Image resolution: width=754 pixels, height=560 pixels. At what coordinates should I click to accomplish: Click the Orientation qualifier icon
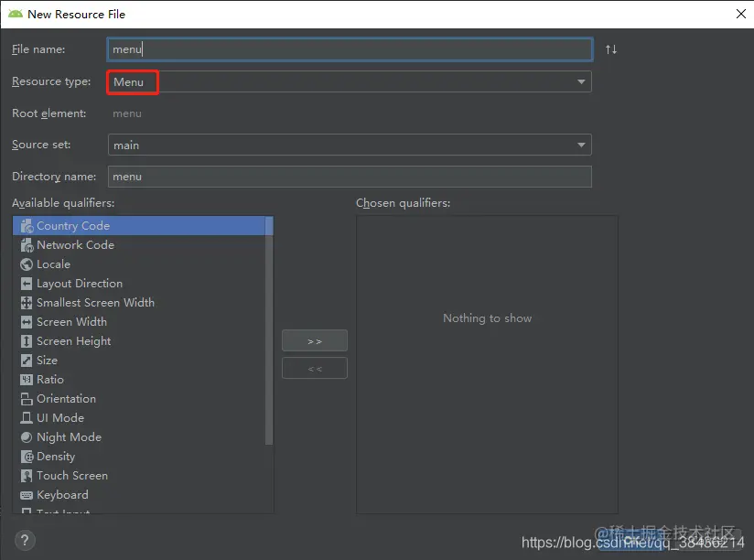(27, 398)
